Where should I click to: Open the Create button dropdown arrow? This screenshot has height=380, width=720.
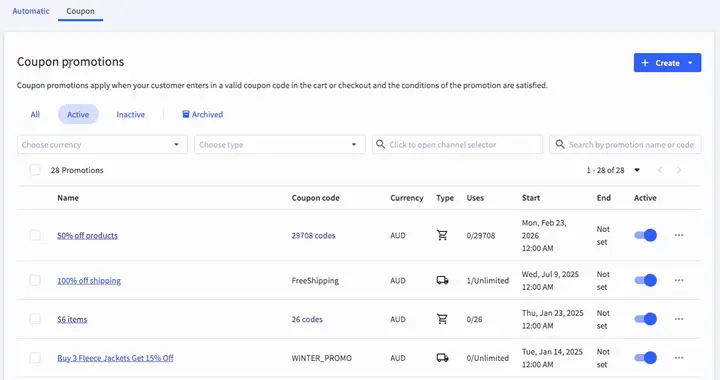(691, 63)
